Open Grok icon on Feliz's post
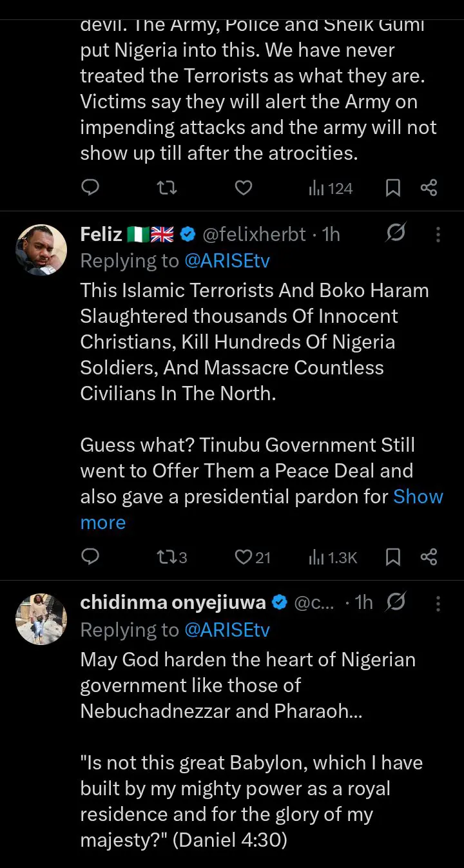This screenshot has height=868, width=464. tap(395, 234)
